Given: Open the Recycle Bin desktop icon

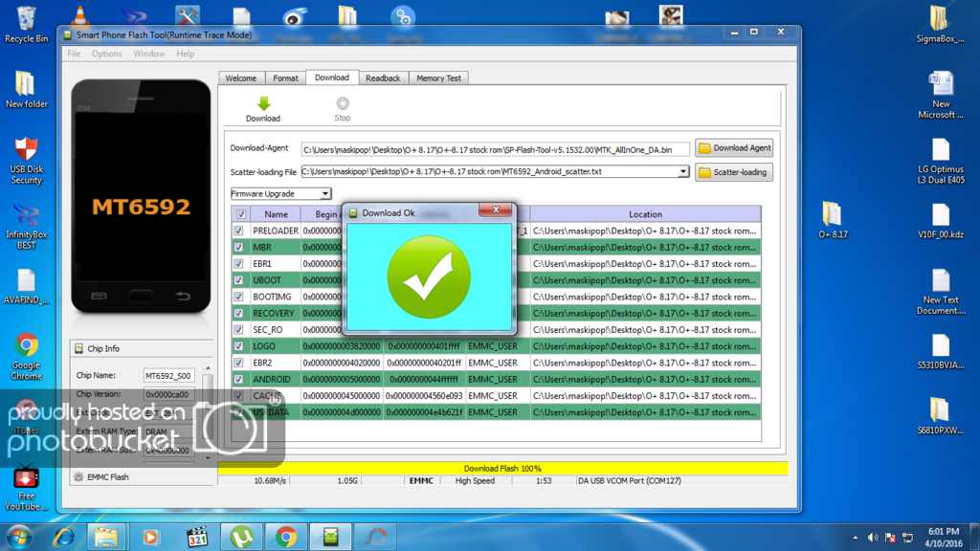Looking at the screenshot, I should [26, 25].
